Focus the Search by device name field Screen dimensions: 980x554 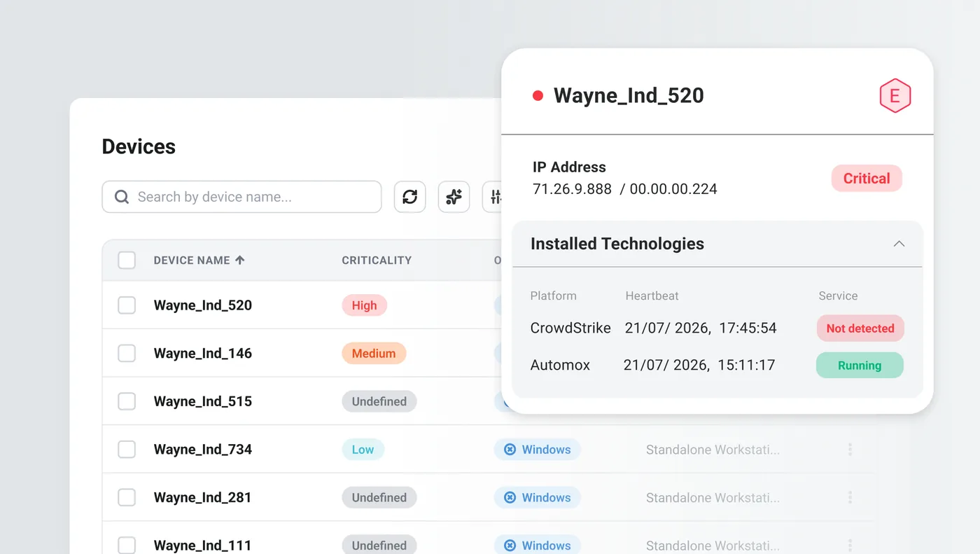(x=241, y=197)
